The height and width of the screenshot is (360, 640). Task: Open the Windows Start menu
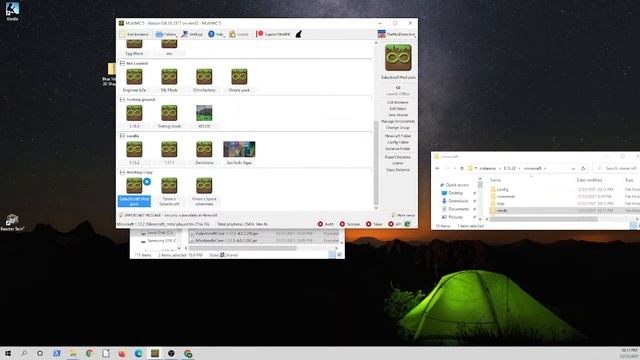point(8,353)
